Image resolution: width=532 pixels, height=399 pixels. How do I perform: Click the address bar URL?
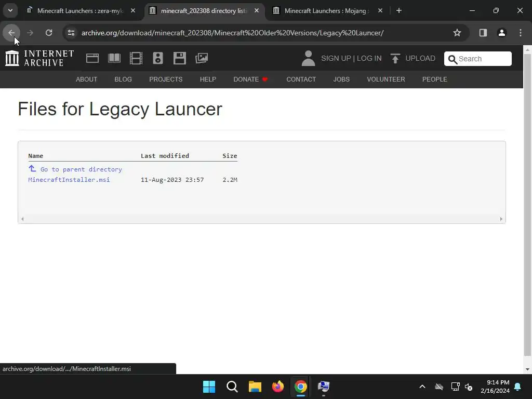click(232, 33)
